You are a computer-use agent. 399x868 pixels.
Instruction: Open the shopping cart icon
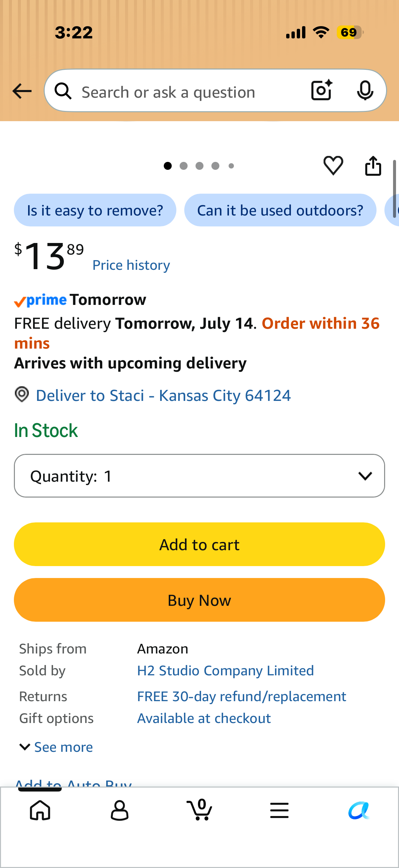click(199, 809)
